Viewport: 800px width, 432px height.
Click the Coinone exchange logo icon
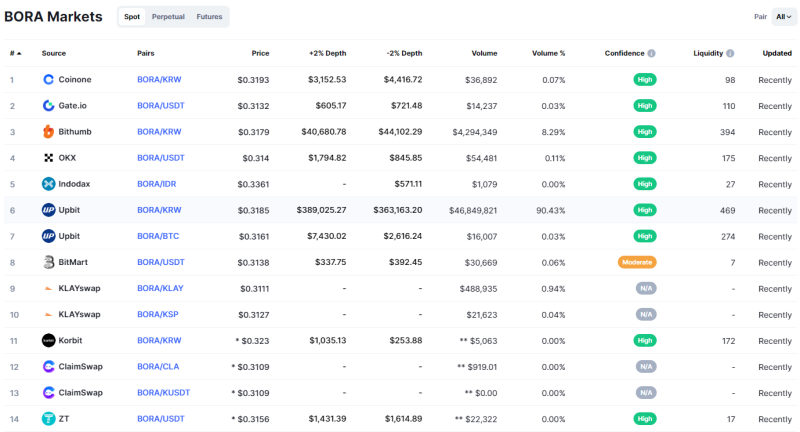pos(48,80)
